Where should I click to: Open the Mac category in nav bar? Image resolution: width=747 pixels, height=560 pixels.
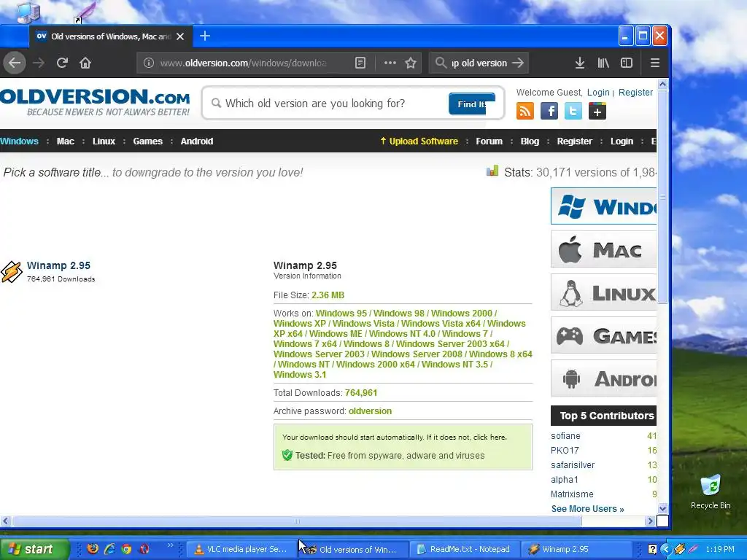[65, 141]
